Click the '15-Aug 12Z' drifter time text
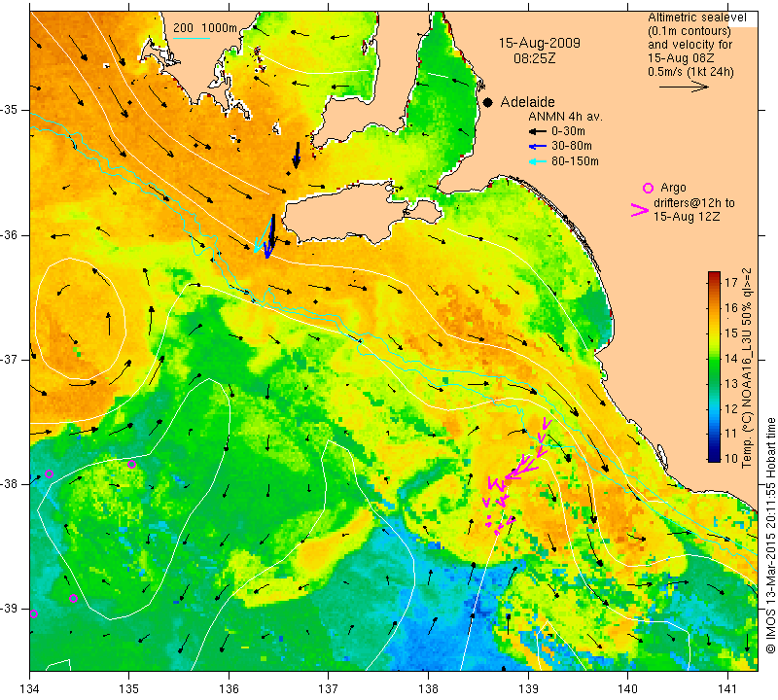Image resolution: width=778 pixels, height=700 pixels. point(687,217)
